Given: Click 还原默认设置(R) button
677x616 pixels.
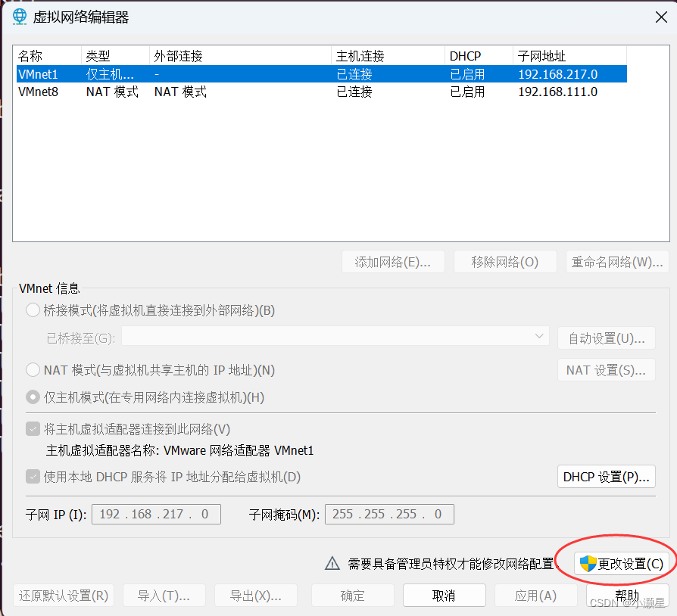Looking at the screenshot, I should click(x=64, y=596).
